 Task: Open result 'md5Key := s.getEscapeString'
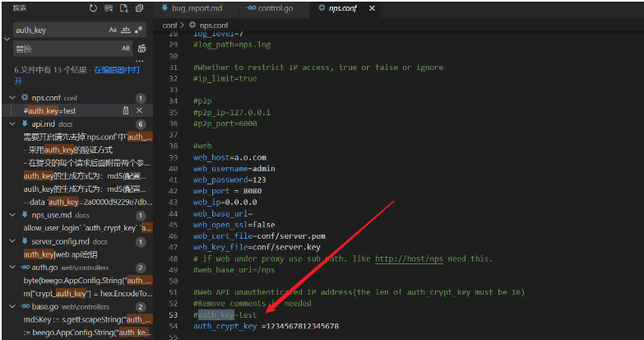(88, 319)
